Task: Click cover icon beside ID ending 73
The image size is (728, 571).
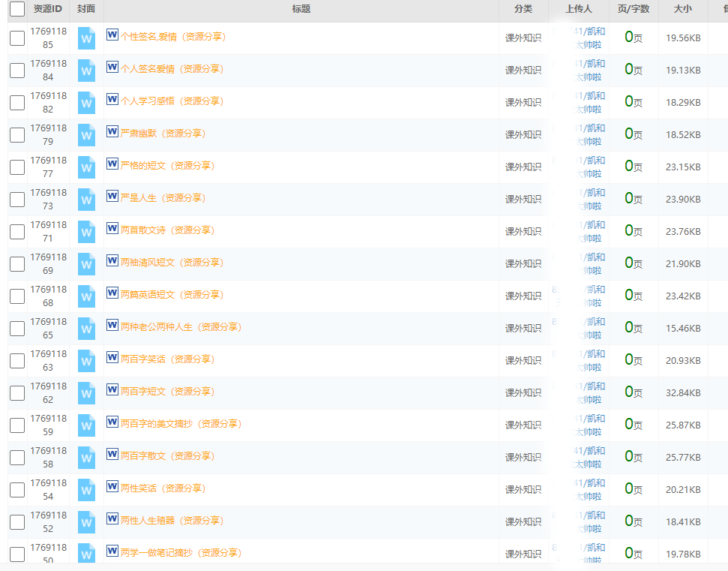Action: [86, 200]
